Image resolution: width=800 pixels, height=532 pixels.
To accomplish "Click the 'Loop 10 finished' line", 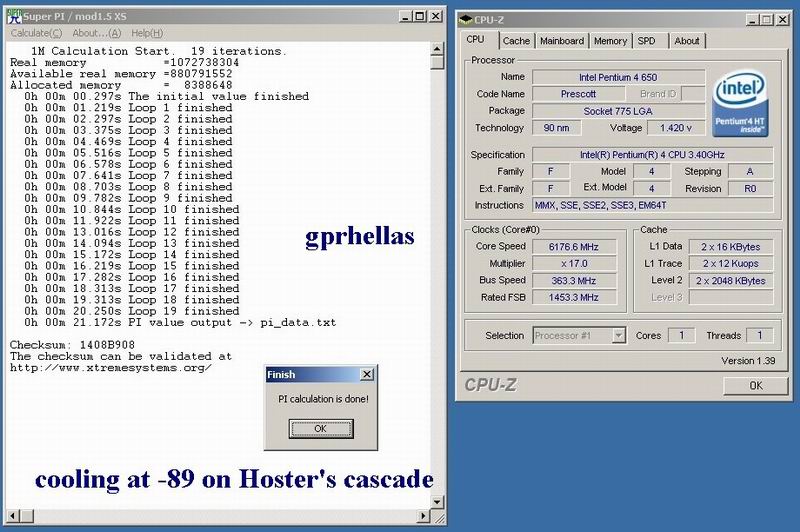I will 132,210.
